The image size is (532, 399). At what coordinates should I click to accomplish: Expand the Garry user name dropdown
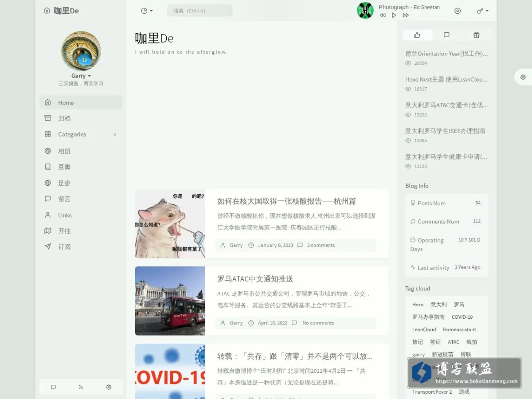coord(81,76)
